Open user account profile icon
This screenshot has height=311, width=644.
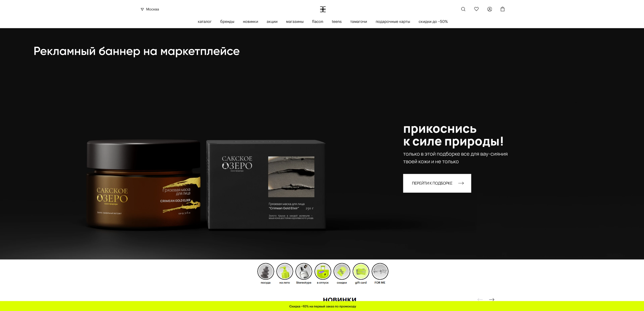point(489,9)
